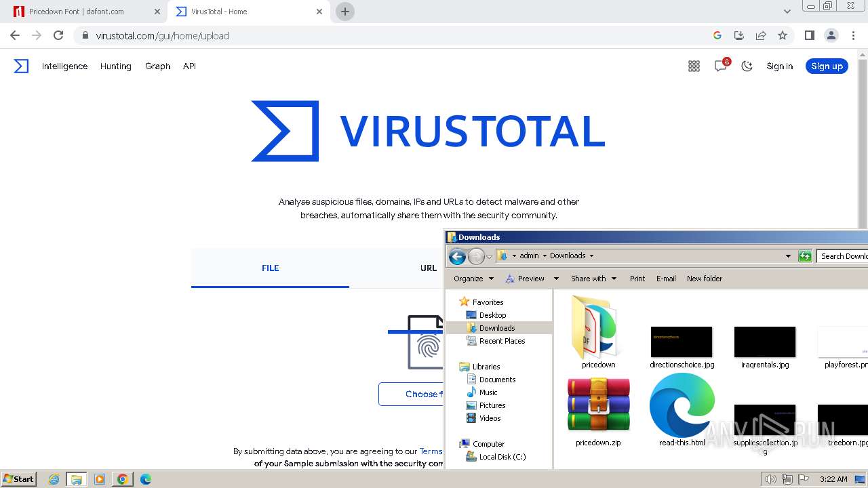
Task: Expand the recent locations dropdown in Explorer
Action: point(489,256)
